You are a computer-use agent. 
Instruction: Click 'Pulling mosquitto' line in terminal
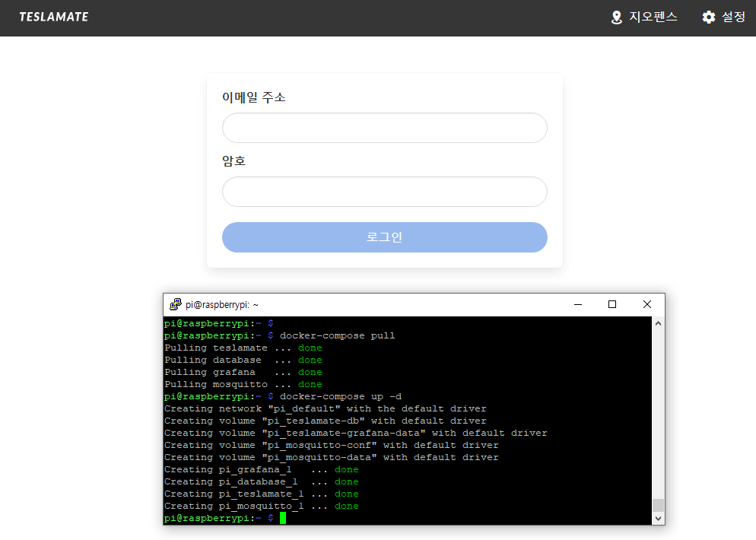(x=243, y=384)
